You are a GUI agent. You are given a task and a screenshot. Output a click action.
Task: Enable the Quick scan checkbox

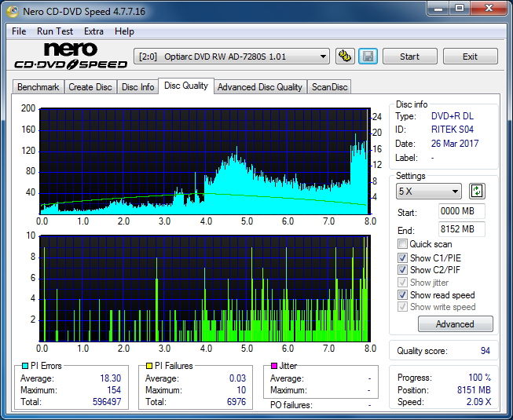coord(403,244)
